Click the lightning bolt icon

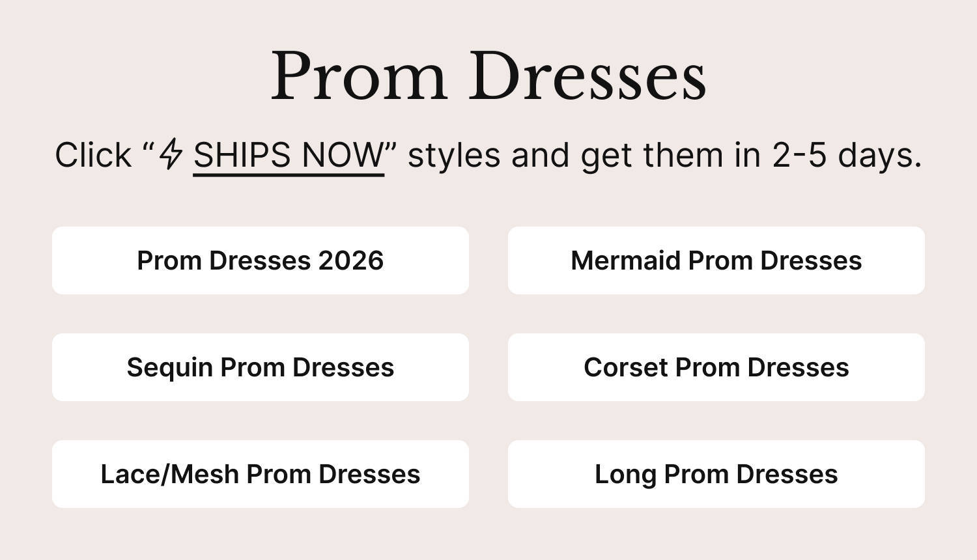[x=171, y=154]
